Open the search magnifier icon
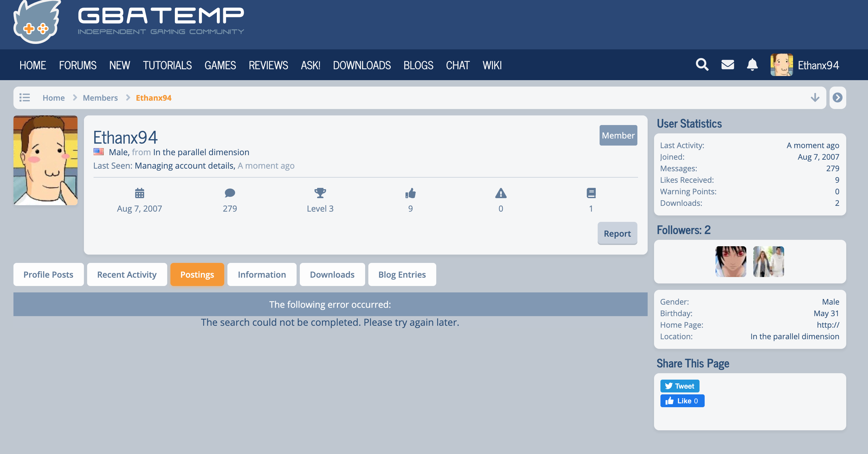868x454 pixels. pos(702,64)
